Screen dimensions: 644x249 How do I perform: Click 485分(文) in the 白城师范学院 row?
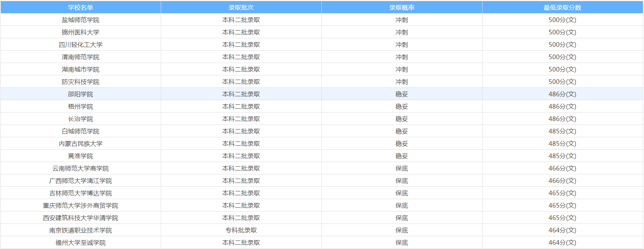point(562,131)
